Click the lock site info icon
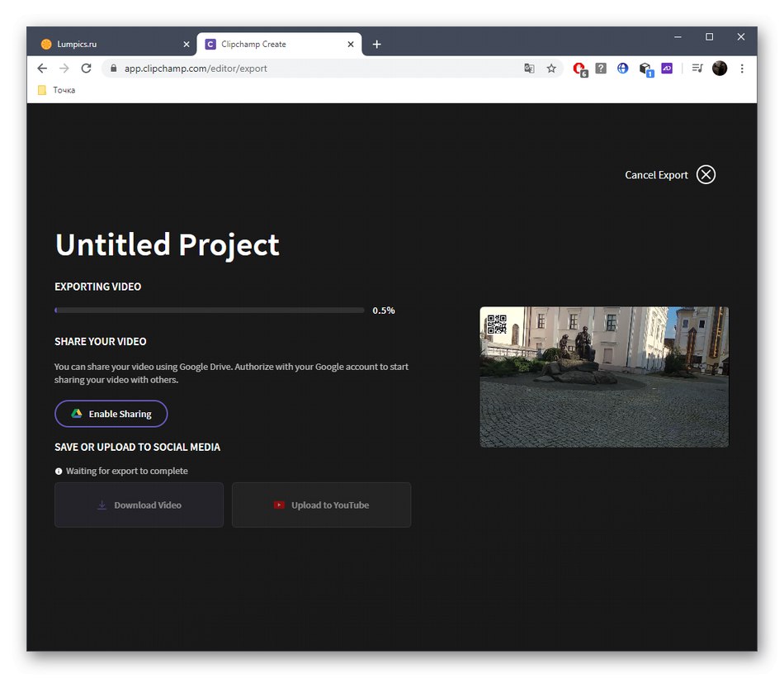 click(114, 68)
